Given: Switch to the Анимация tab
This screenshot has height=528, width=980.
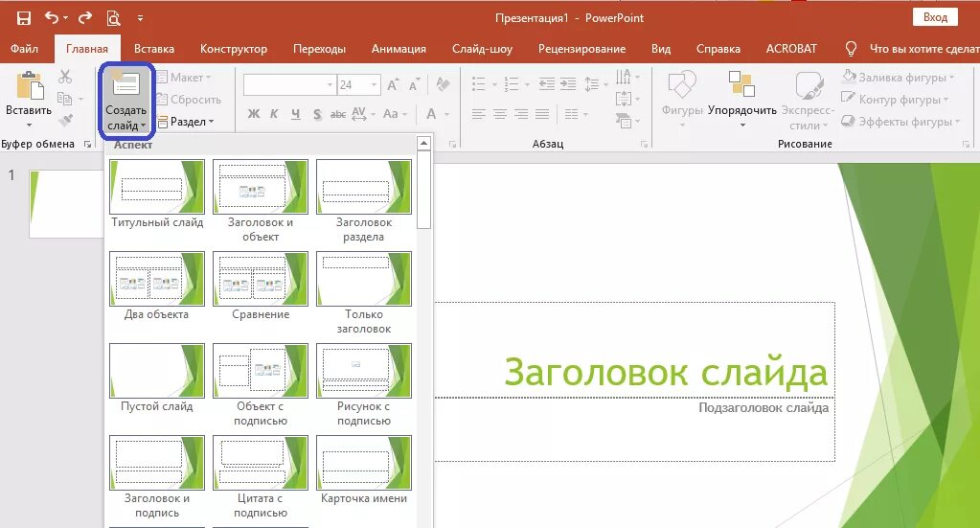Looking at the screenshot, I should pos(399,49).
